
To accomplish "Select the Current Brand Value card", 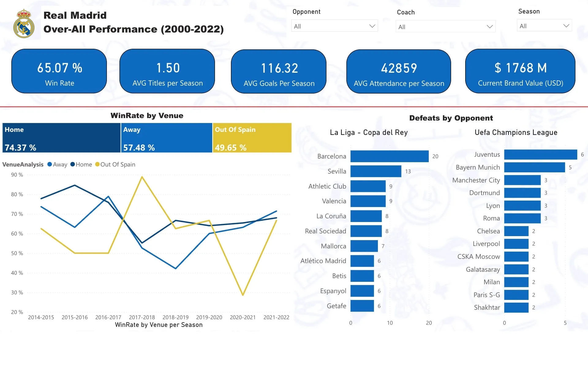I will [x=520, y=71].
